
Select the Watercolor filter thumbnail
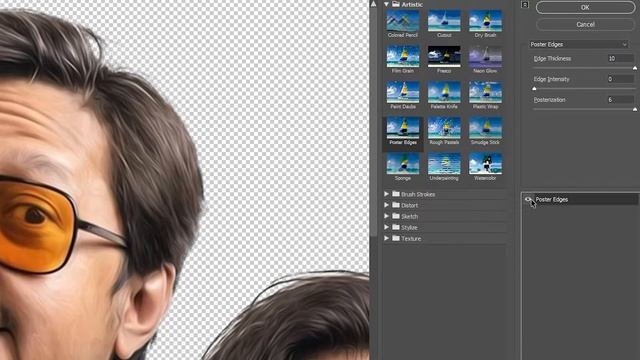pyautogui.click(x=485, y=164)
